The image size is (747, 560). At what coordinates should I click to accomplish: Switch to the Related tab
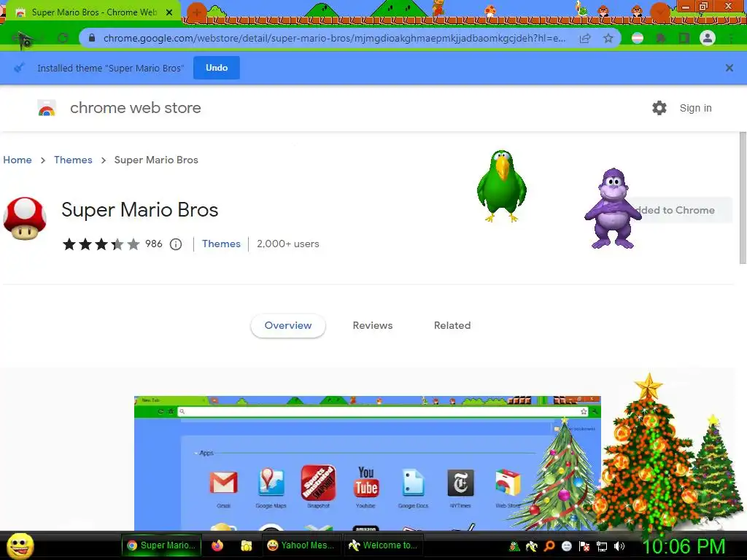click(x=452, y=325)
